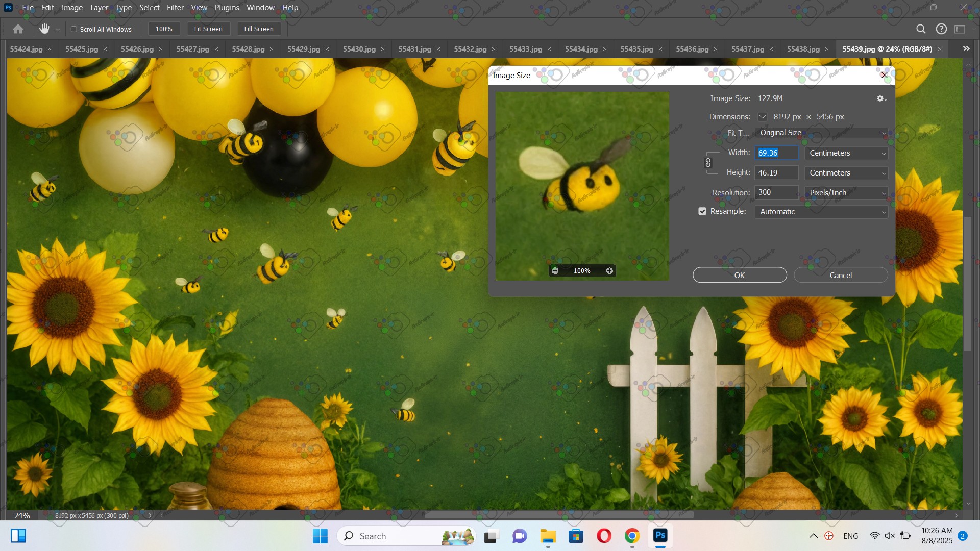Enable Scroll All Windows checkbox
The height and width of the screenshot is (551, 980).
pos(74,29)
